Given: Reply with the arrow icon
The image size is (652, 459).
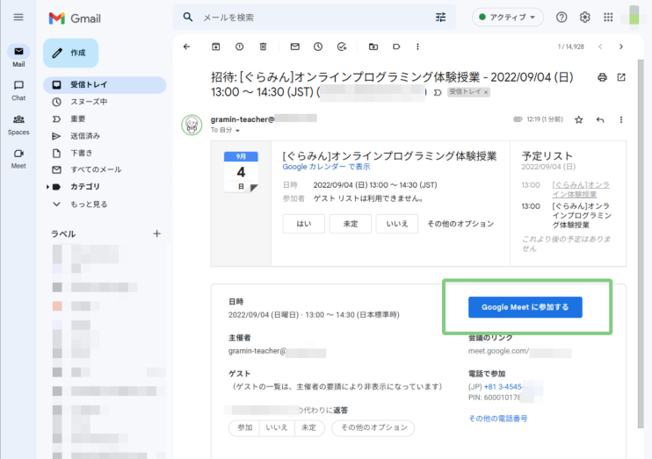Looking at the screenshot, I should (600, 120).
